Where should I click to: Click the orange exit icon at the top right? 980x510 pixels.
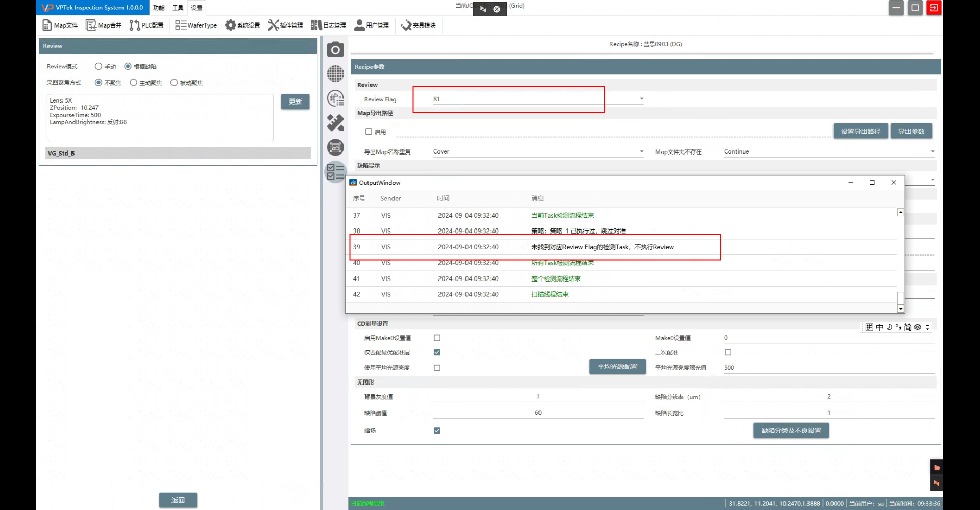[934, 8]
